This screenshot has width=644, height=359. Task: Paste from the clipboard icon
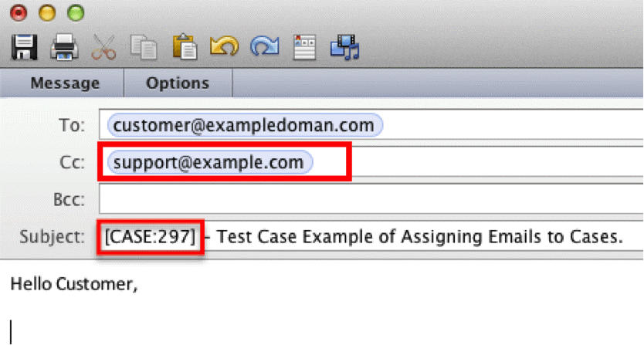[185, 47]
